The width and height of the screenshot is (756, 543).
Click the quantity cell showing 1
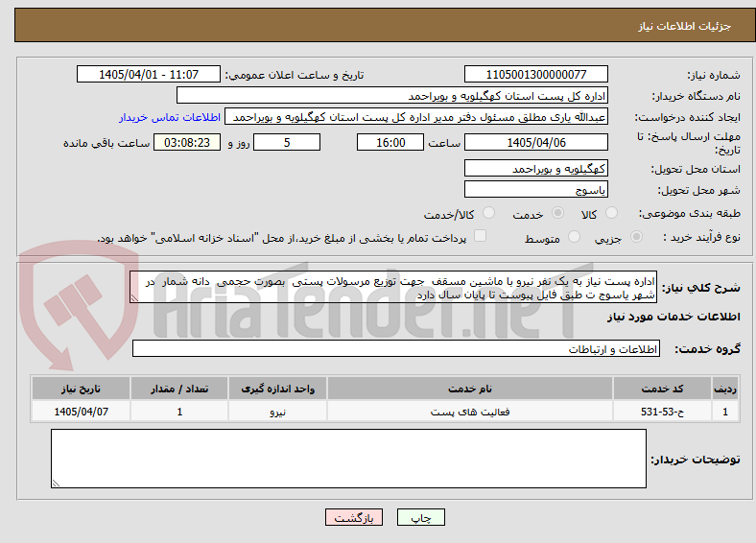click(179, 412)
